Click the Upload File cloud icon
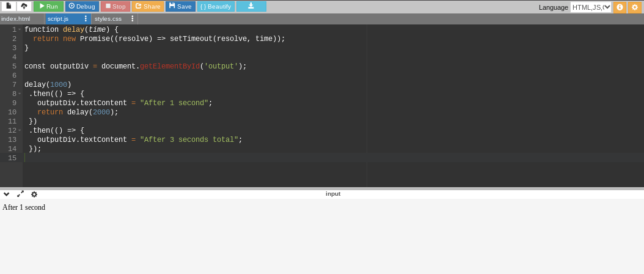Screen dimensions: 644x274 click(24, 6)
